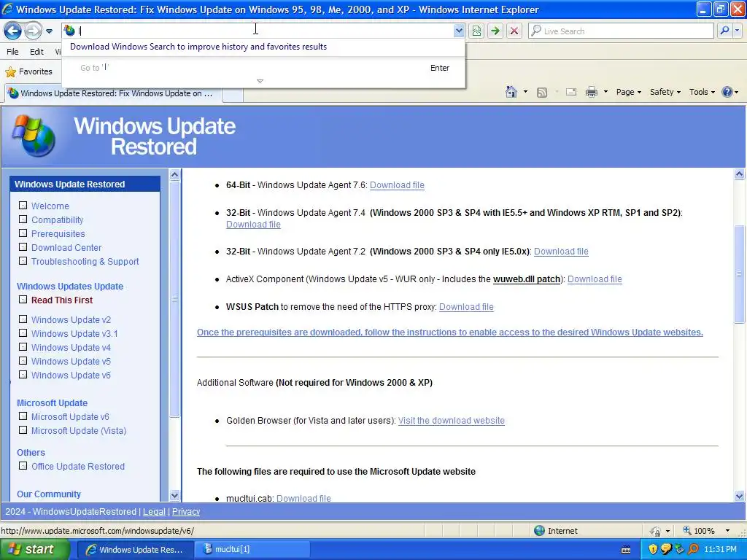Switch to mucltui[1] taskbar window
This screenshot has width=747, height=560.
(x=252, y=549)
